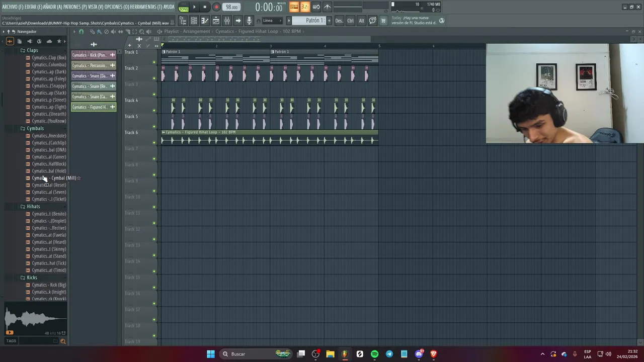Select the browser files tab icon
The width and height of the screenshot is (644, 362).
pos(19,41)
